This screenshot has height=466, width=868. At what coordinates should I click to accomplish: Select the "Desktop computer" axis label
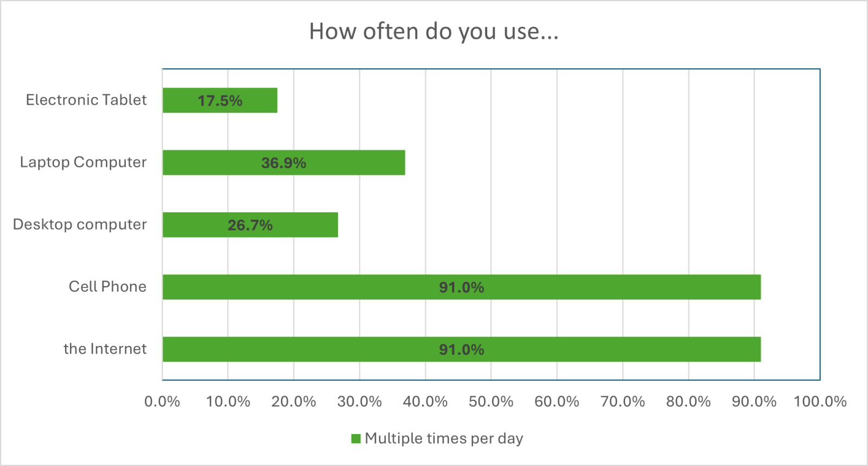click(x=80, y=225)
